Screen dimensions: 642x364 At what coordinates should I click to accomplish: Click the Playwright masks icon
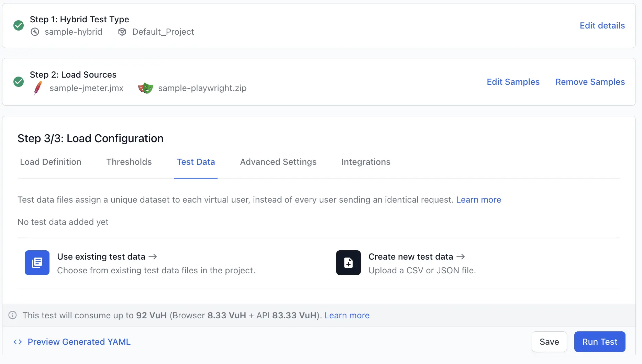[146, 88]
